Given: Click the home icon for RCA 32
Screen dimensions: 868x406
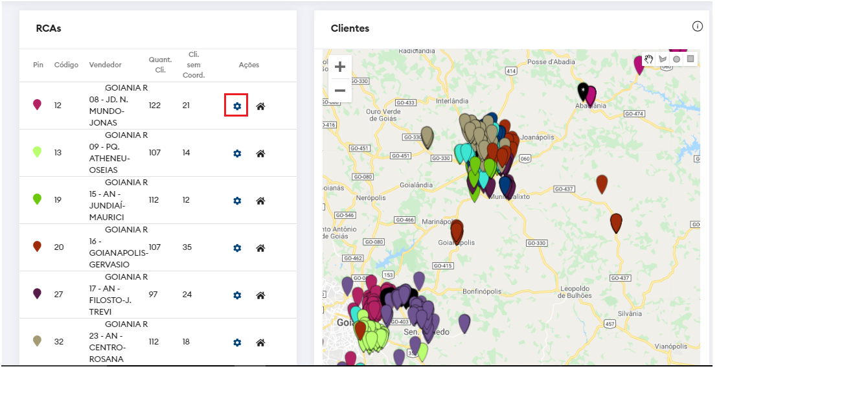Looking at the screenshot, I should 260,343.
